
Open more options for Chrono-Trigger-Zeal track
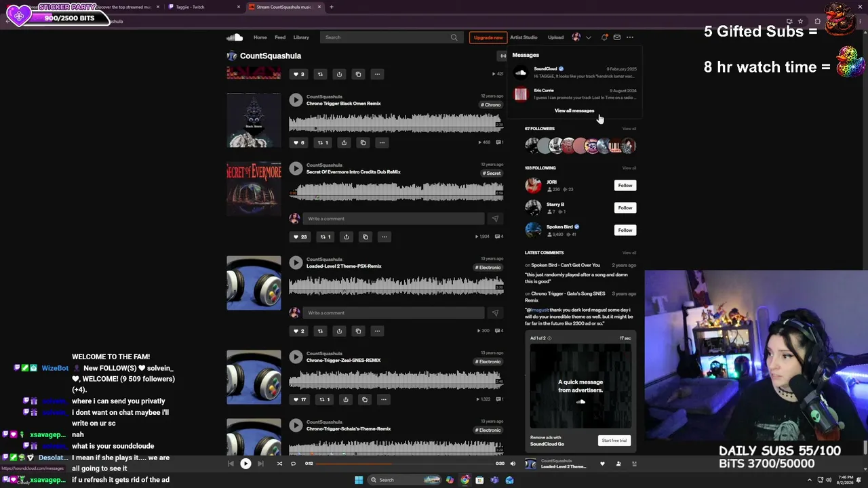coord(383,399)
